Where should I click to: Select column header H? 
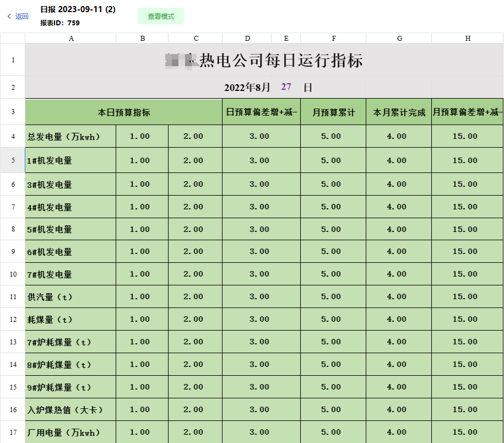click(467, 37)
